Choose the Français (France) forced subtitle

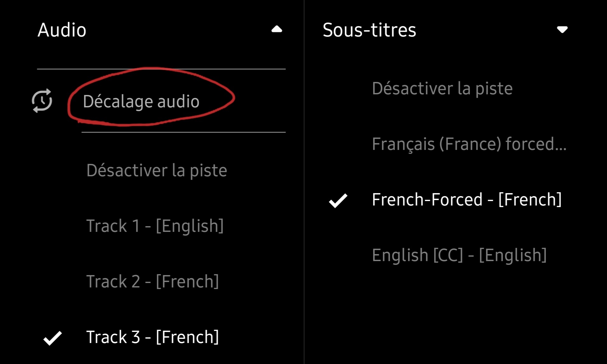point(469,144)
